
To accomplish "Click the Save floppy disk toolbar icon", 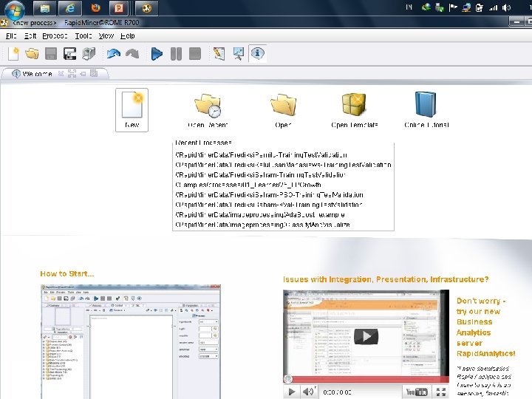I will pyautogui.click(x=51, y=54).
